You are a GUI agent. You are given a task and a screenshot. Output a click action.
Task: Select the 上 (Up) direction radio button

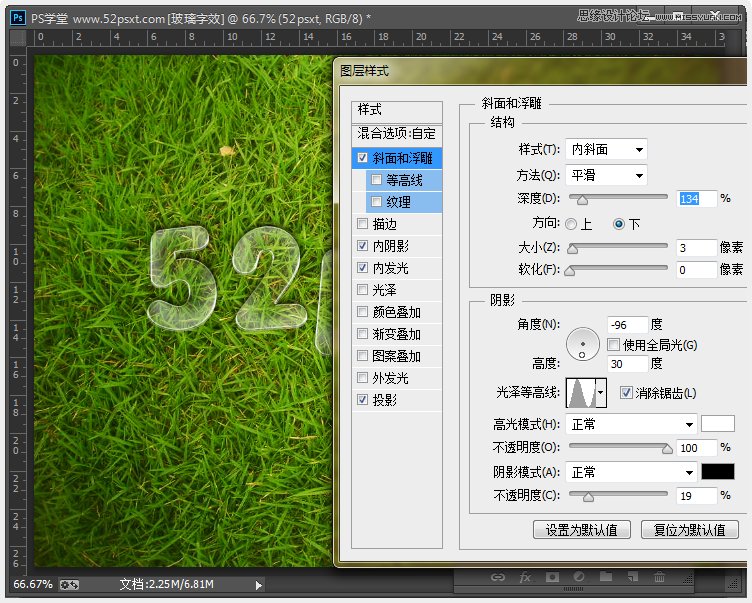[x=571, y=224]
